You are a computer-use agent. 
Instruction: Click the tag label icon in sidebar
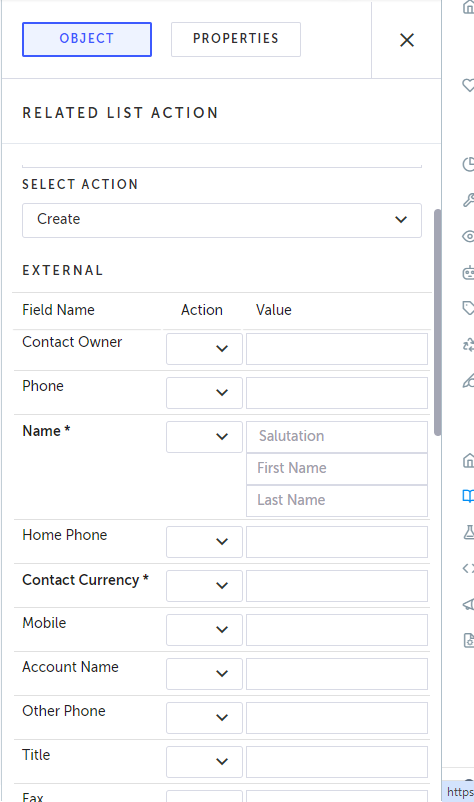(x=468, y=308)
